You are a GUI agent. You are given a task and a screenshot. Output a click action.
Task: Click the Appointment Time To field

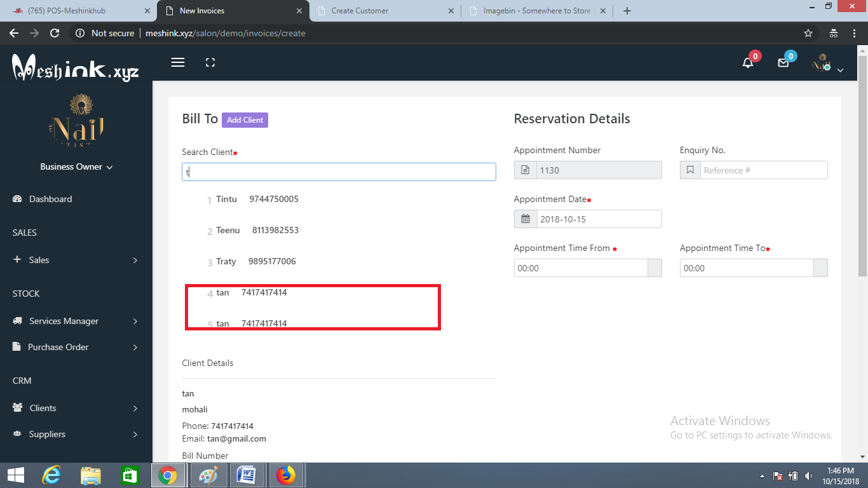(x=747, y=268)
